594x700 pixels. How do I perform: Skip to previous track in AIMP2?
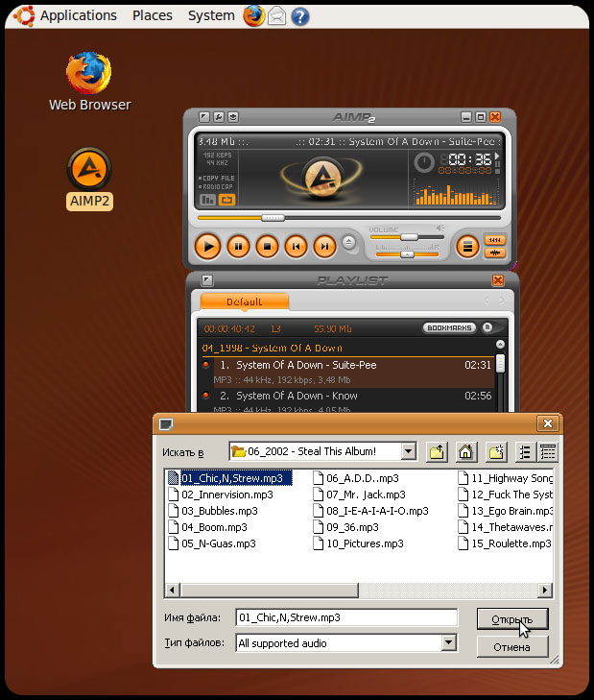(296, 246)
